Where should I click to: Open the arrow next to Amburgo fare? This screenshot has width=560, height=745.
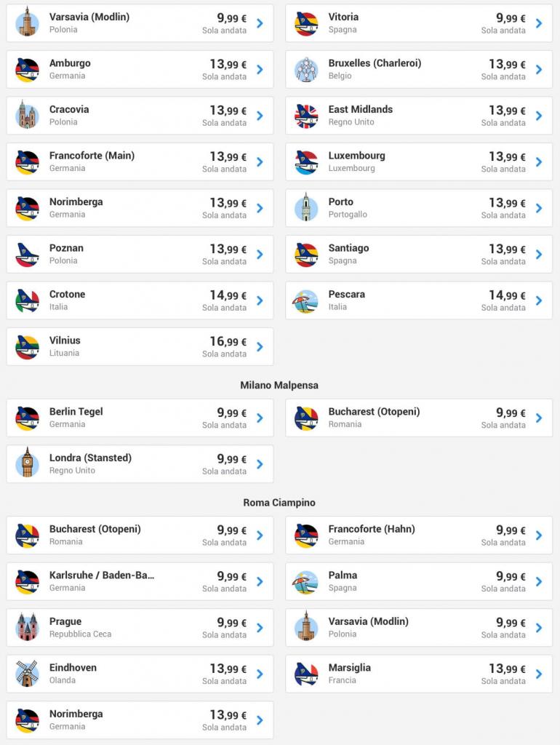(260, 70)
